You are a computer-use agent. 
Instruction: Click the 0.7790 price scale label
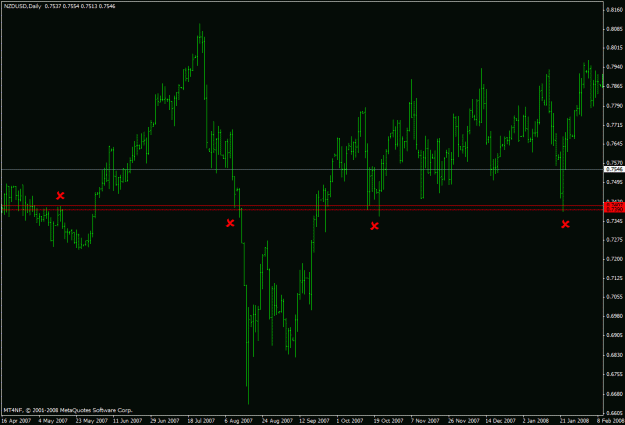pyautogui.click(x=614, y=106)
